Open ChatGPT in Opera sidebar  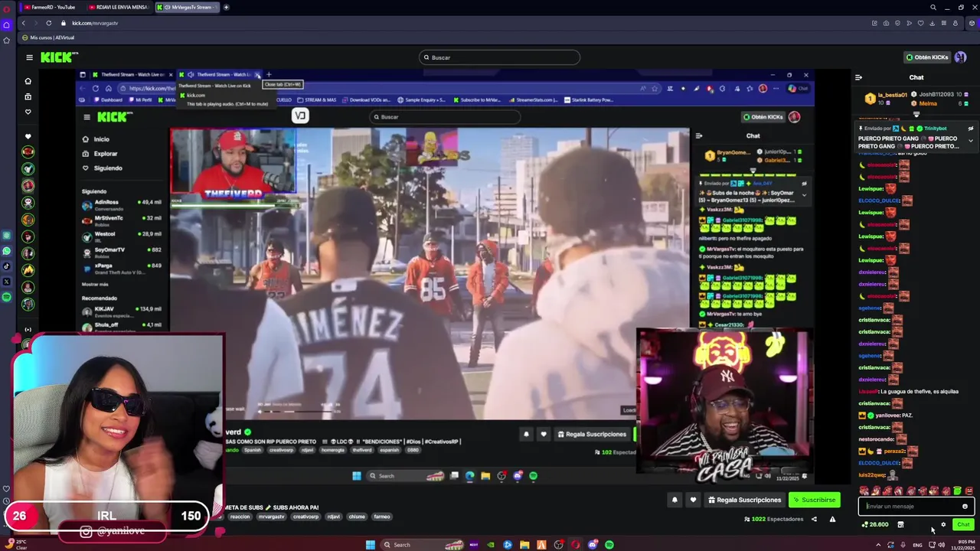click(7, 236)
